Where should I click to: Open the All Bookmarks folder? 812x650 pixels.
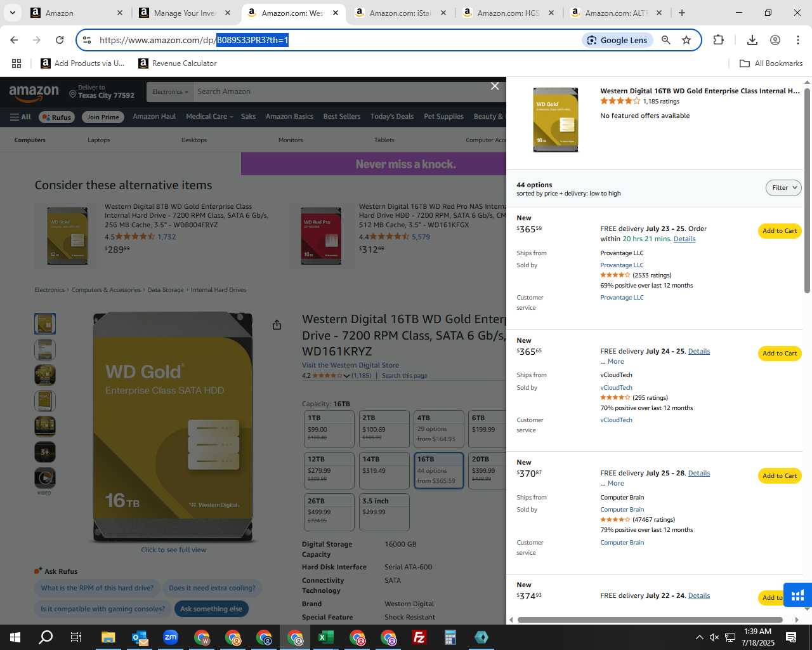(771, 63)
